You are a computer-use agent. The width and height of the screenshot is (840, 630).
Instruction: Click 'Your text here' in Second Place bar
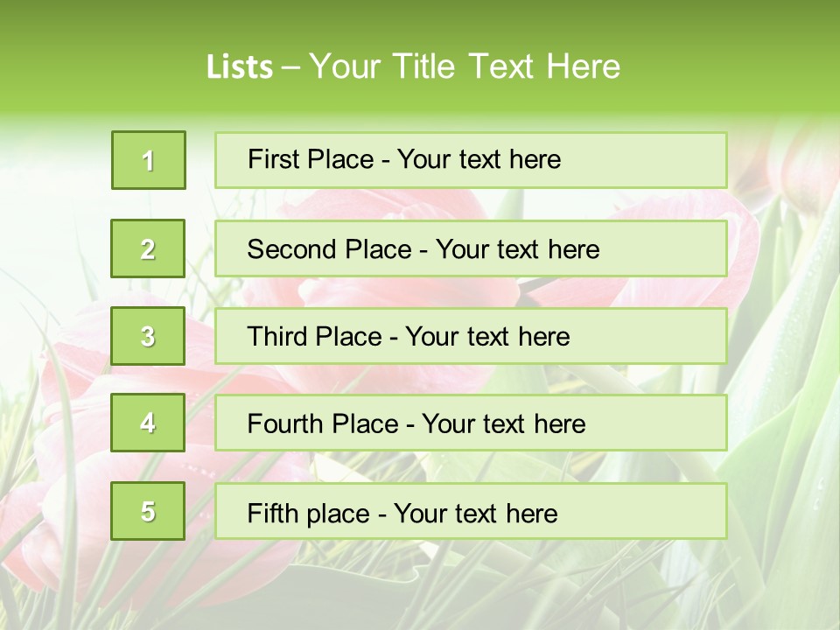517,249
